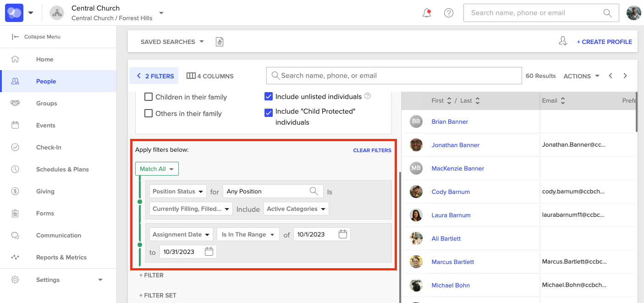Click the magnifier in the Any Position field
The image size is (644, 303).
click(314, 191)
